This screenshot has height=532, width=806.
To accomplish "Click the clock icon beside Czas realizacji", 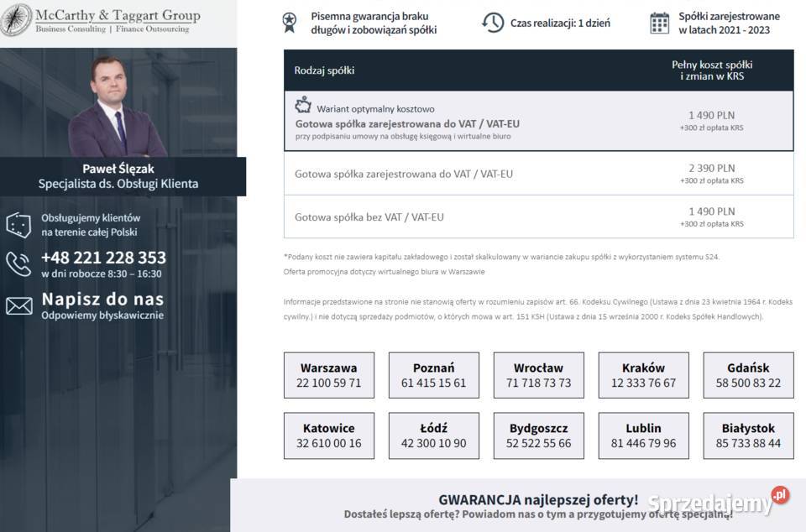I will tap(495, 22).
